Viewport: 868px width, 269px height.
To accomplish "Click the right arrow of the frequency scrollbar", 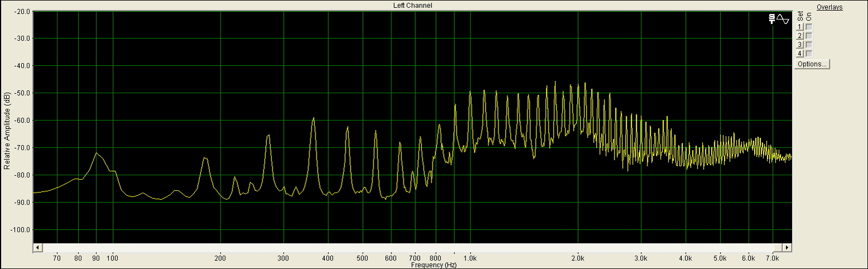I will point(787,247).
